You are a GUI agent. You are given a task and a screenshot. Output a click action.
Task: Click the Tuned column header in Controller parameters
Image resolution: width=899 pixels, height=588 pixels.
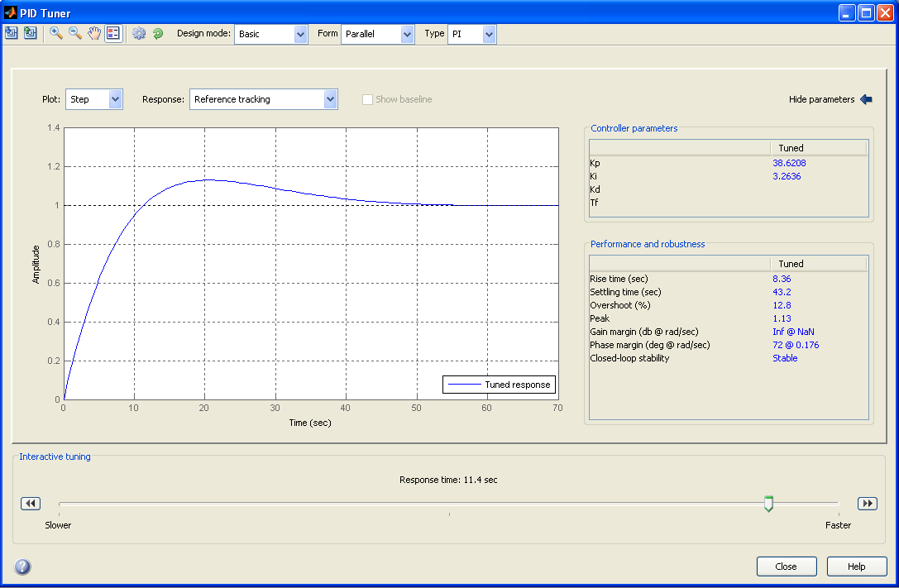point(819,148)
